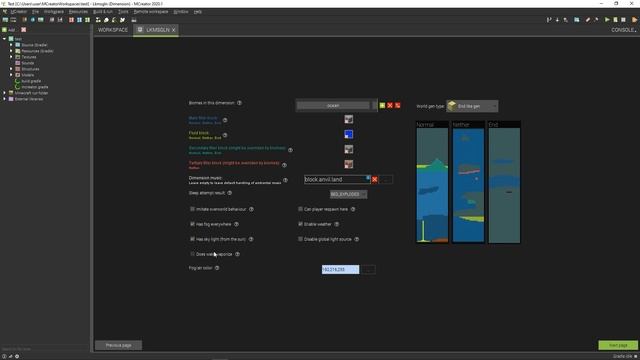
Task: Open help for Biomes in this dimension
Action: point(239,103)
